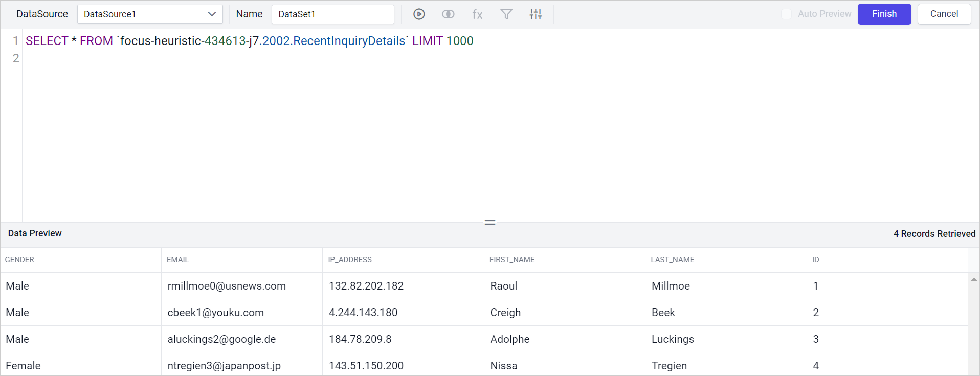
Task: Click the IP_ADDRESS column header
Action: 403,260
